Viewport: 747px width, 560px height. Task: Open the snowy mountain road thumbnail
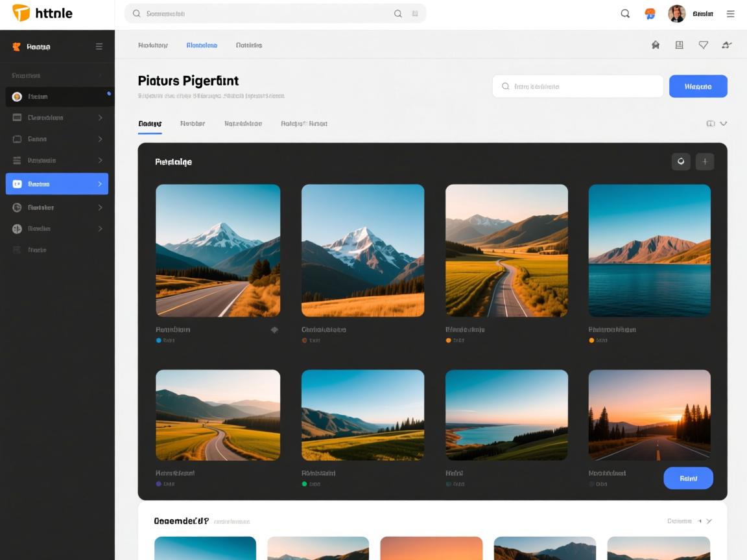tap(218, 250)
